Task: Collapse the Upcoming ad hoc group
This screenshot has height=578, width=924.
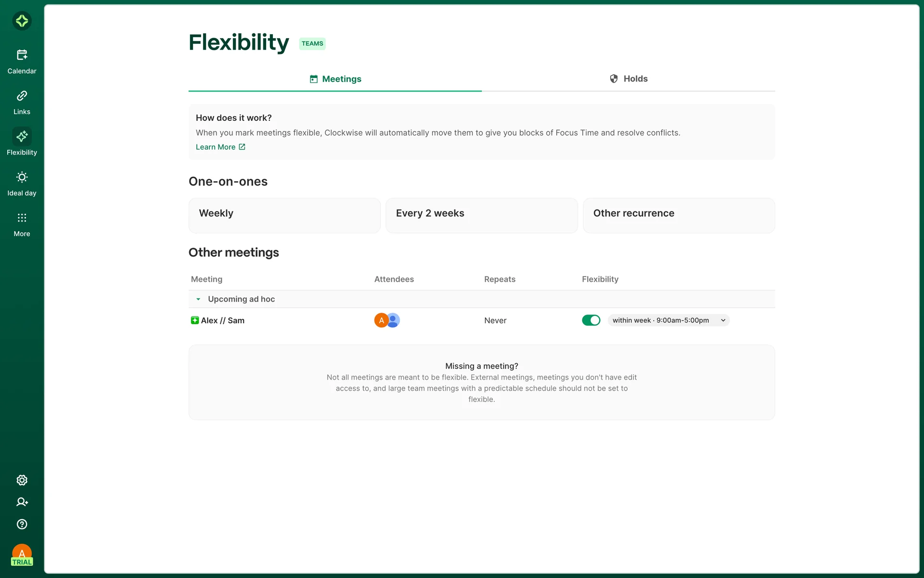Action: pyautogui.click(x=198, y=299)
